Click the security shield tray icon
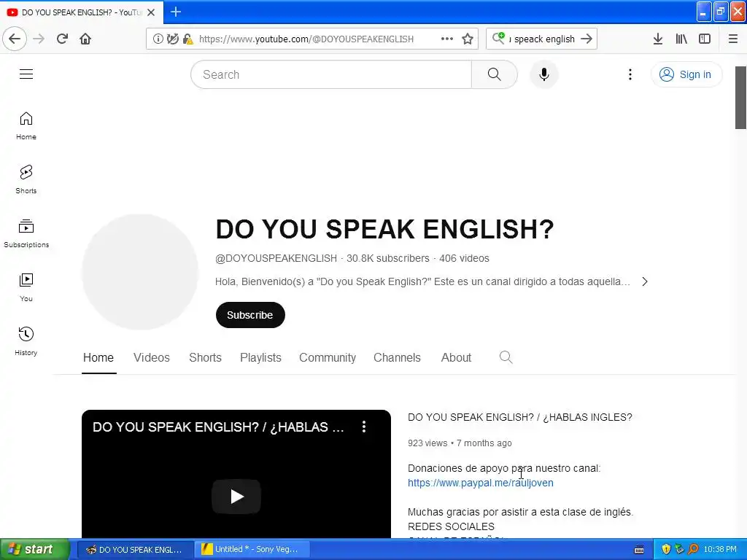Image resolution: width=747 pixels, height=560 pixels. point(666,549)
